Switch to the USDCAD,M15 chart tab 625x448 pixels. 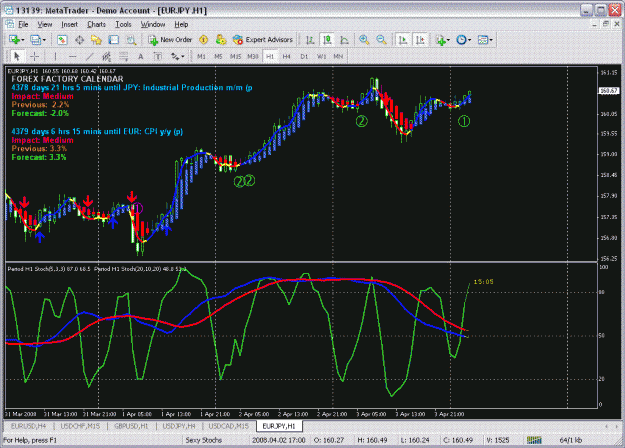[228, 426]
